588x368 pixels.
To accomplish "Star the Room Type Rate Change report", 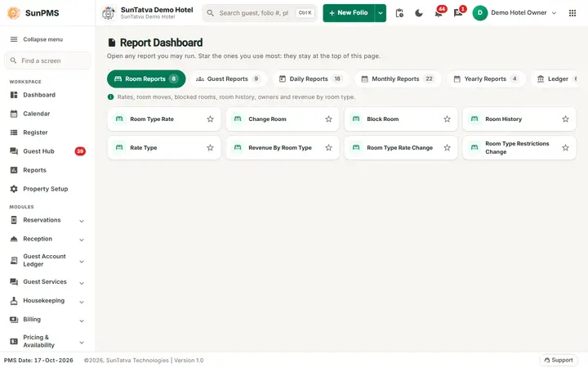I will [x=447, y=147].
